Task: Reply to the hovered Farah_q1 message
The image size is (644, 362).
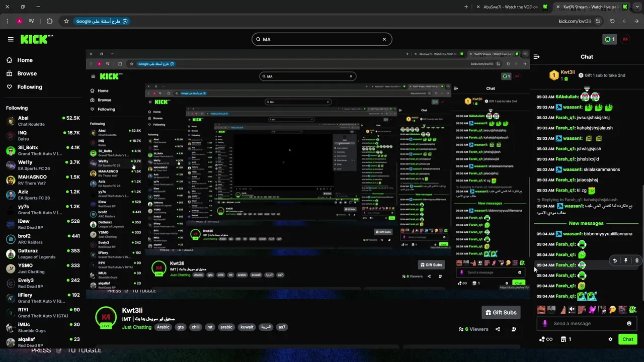Action: [615, 260]
